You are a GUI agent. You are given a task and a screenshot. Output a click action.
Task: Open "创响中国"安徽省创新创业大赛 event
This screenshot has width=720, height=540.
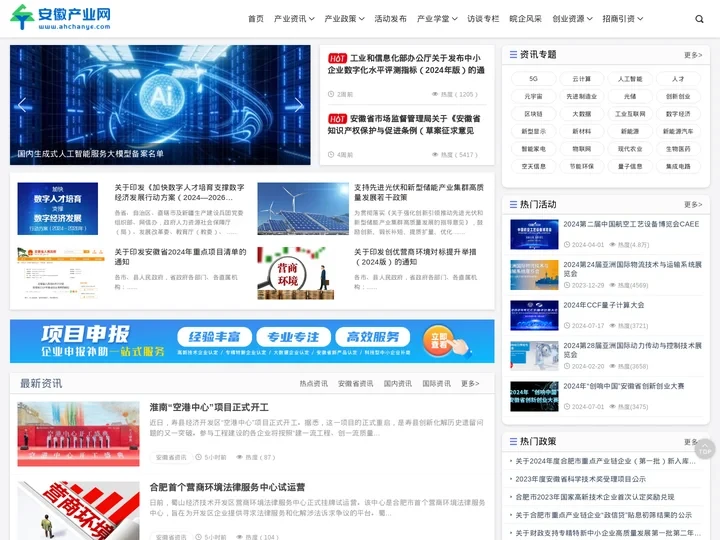[624, 386]
